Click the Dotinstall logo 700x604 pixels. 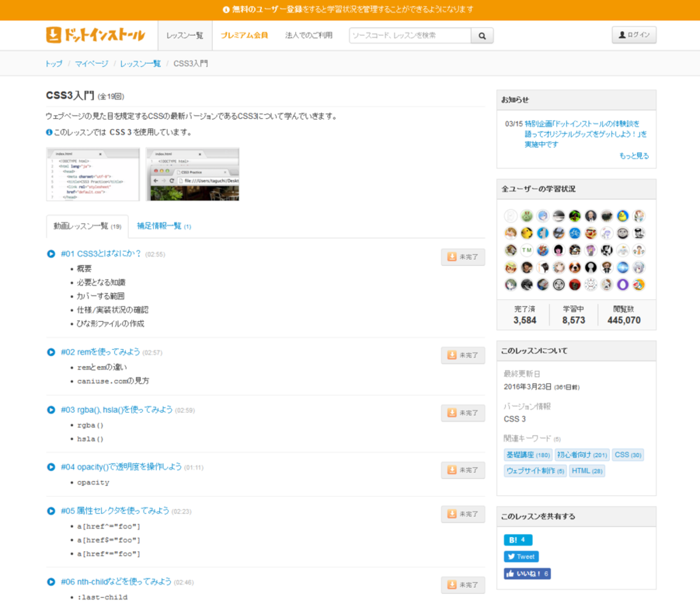pos(95,35)
